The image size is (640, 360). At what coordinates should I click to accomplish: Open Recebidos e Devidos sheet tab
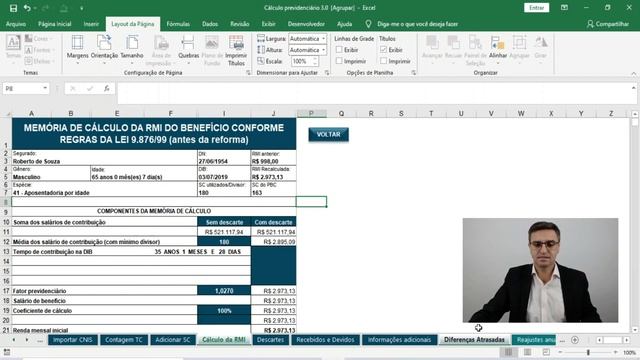click(325, 340)
